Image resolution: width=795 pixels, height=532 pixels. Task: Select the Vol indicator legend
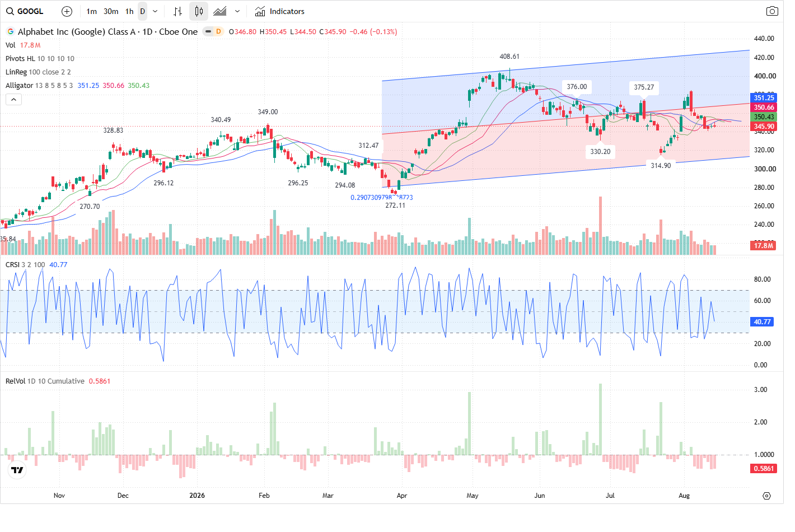click(11, 45)
